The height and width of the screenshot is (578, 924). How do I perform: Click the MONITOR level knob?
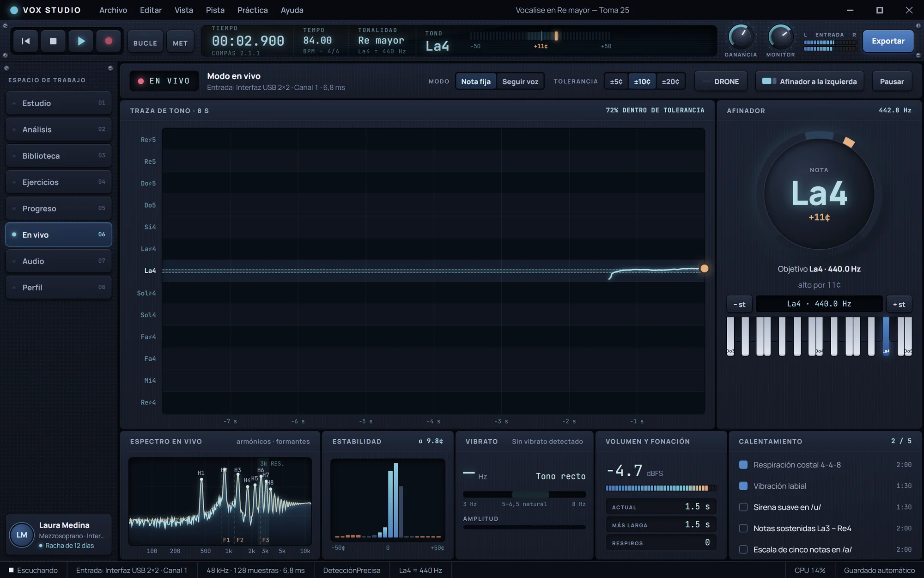[780, 37]
